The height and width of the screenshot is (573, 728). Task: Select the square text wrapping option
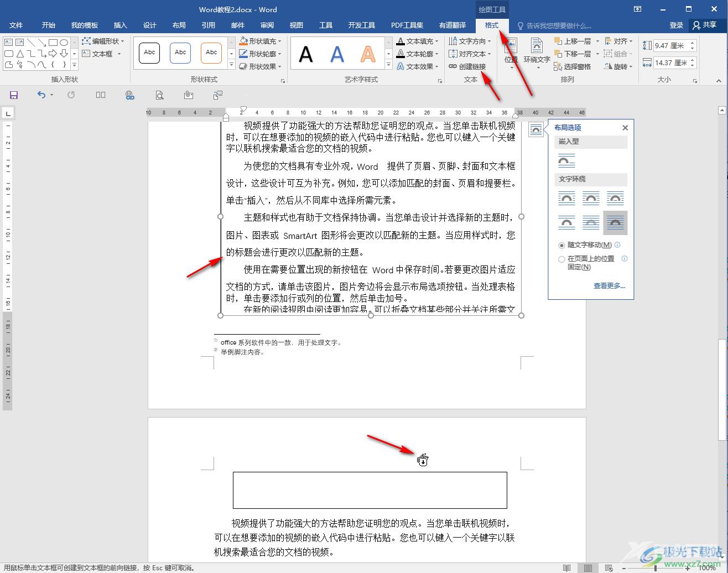click(x=566, y=198)
